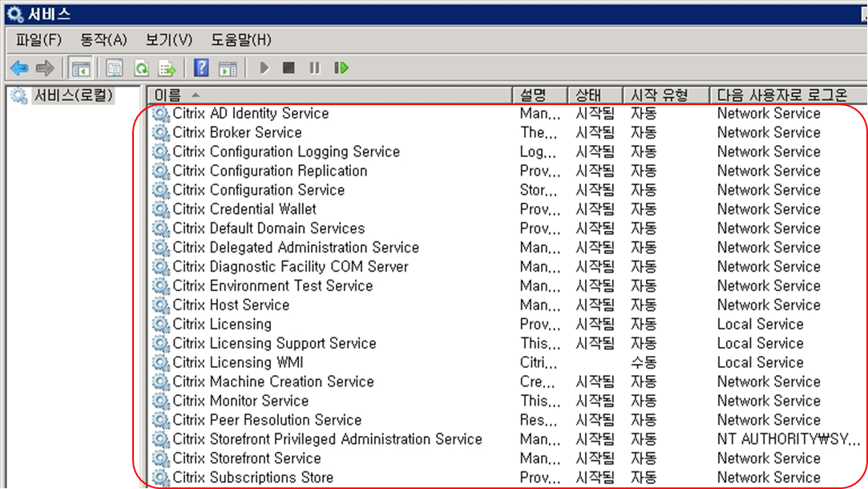Viewport: 868px width, 489px height.
Task: Click gear icon of Citrix Credential Wallet
Action: point(160,209)
